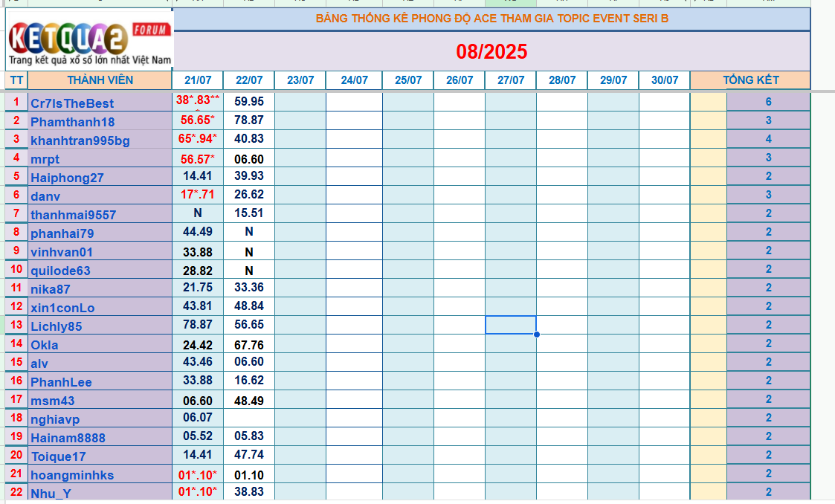Select member cell 'xin1conLo'

[x=100, y=307]
